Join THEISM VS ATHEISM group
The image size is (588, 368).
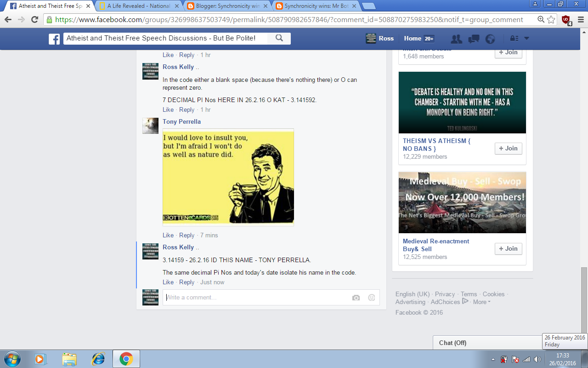508,149
